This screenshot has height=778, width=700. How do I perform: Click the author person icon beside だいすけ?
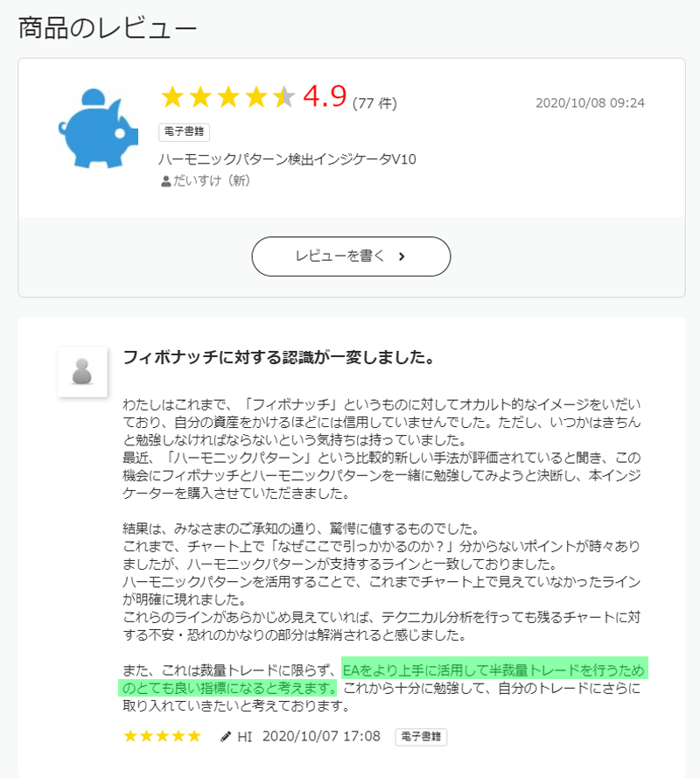pyautogui.click(x=165, y=181)
